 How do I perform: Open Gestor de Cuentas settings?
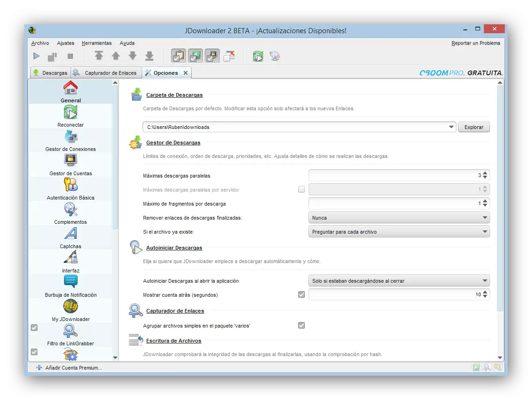click(71, 165)
